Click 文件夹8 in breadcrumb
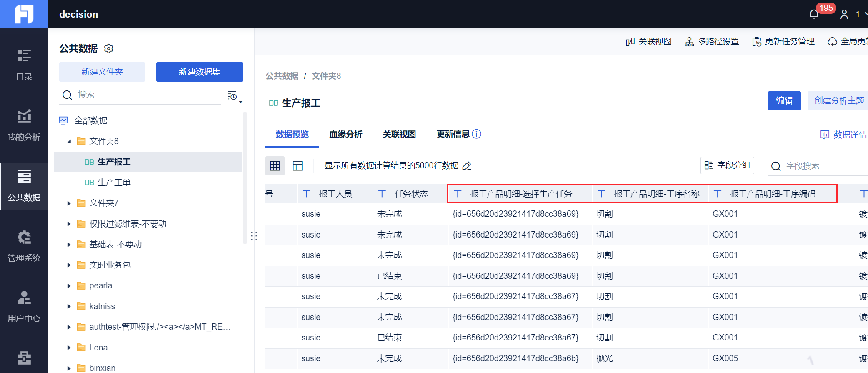This screenshot has height=373, width=868. click(326, 76)
